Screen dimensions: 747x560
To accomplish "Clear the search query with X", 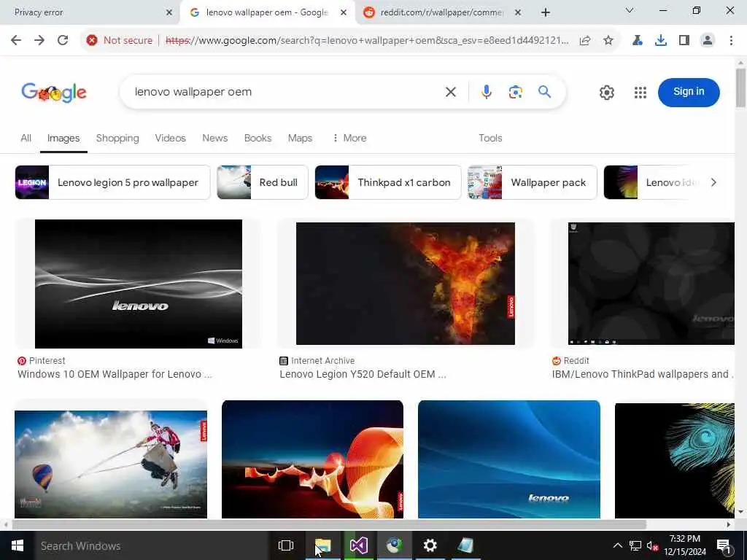I will coord(450,92).
